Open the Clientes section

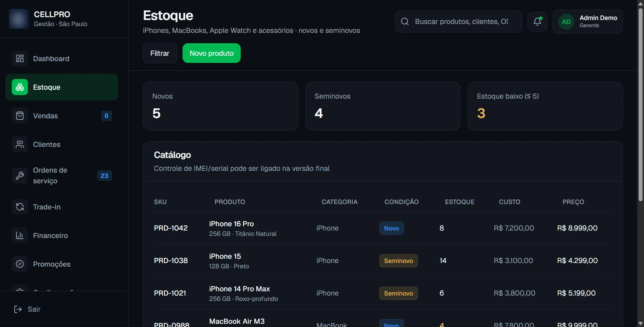62,144
